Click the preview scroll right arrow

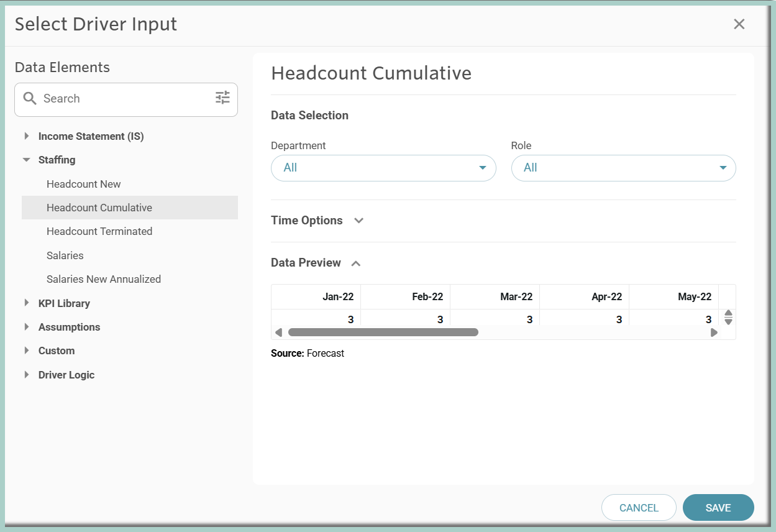click(714, 332)
